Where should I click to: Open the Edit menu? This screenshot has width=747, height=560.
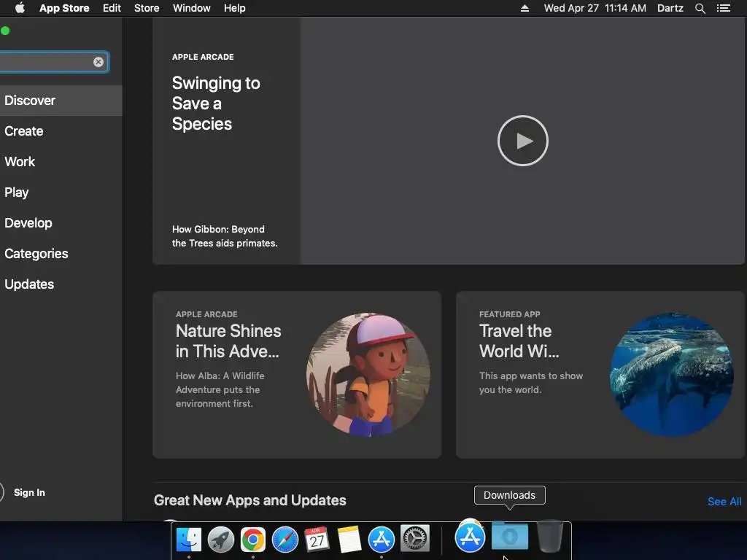[x=112, y=8]
